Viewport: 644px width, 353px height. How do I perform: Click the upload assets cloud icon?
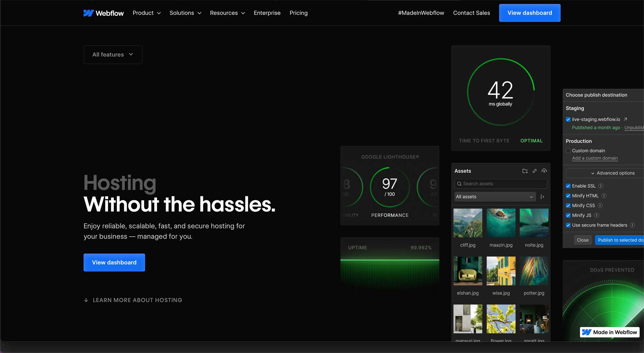544,171
